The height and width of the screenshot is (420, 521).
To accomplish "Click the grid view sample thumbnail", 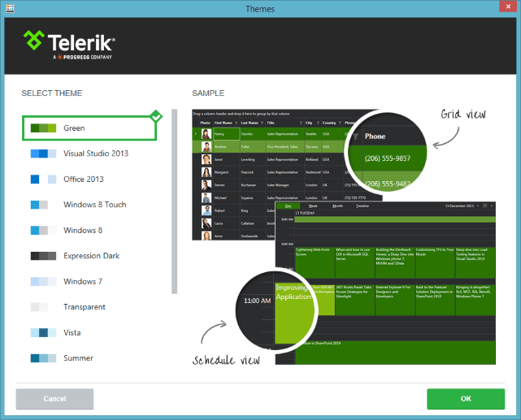I will coord(287,175).
